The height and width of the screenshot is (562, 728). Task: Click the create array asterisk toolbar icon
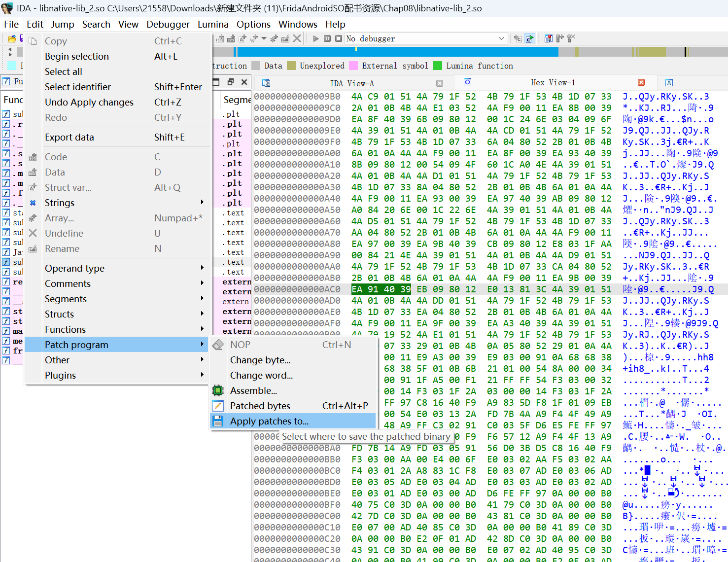[x=274, y=38]
